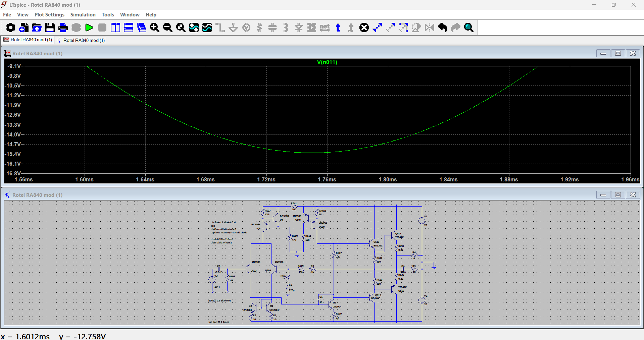644x340 pixels.
Task: Click the -16.8V vertical axis label
Action: 13,173
